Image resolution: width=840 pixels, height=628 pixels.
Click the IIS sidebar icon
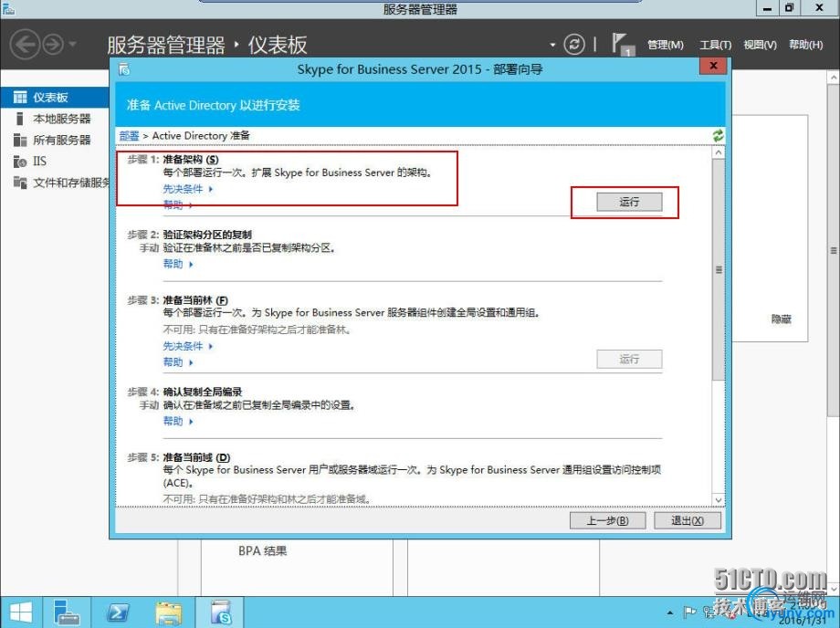pyautogui.click(x=20, y=162)
